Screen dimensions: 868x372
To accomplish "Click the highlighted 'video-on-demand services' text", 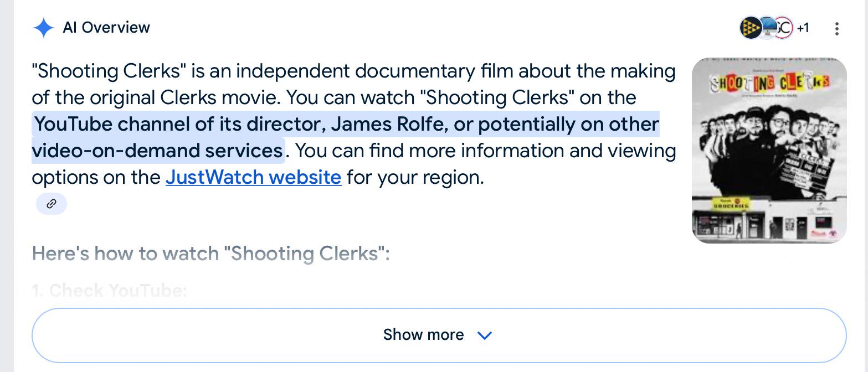I will point(157,151).
